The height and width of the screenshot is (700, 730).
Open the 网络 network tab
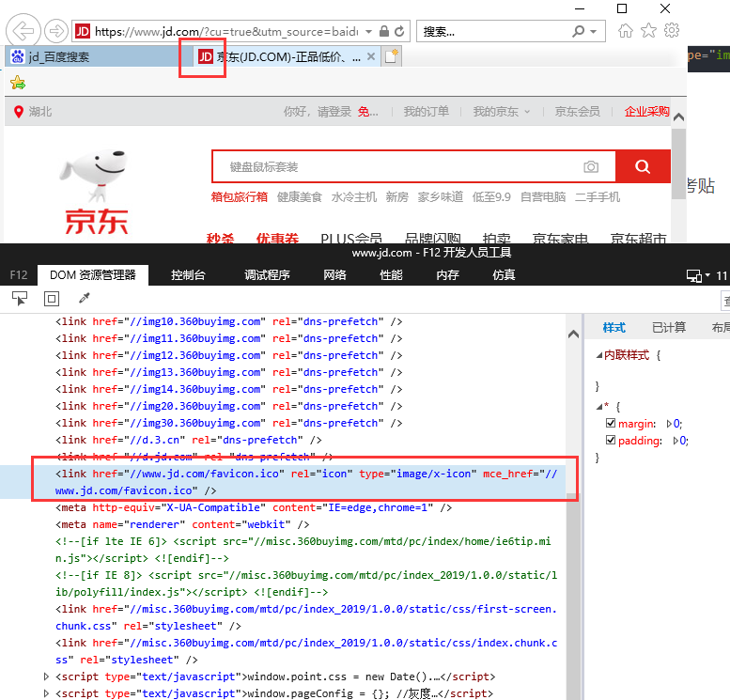pyautogui.click(x=335, y=275)
